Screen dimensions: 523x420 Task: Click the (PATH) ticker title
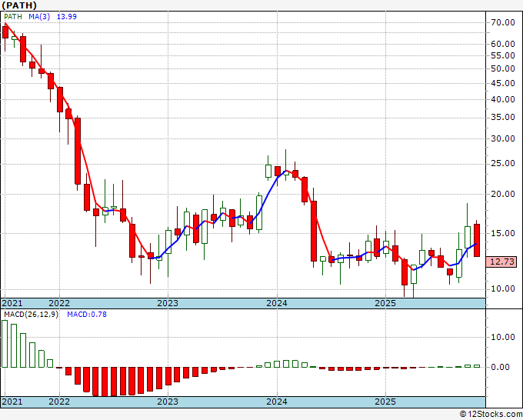[18, 5]
